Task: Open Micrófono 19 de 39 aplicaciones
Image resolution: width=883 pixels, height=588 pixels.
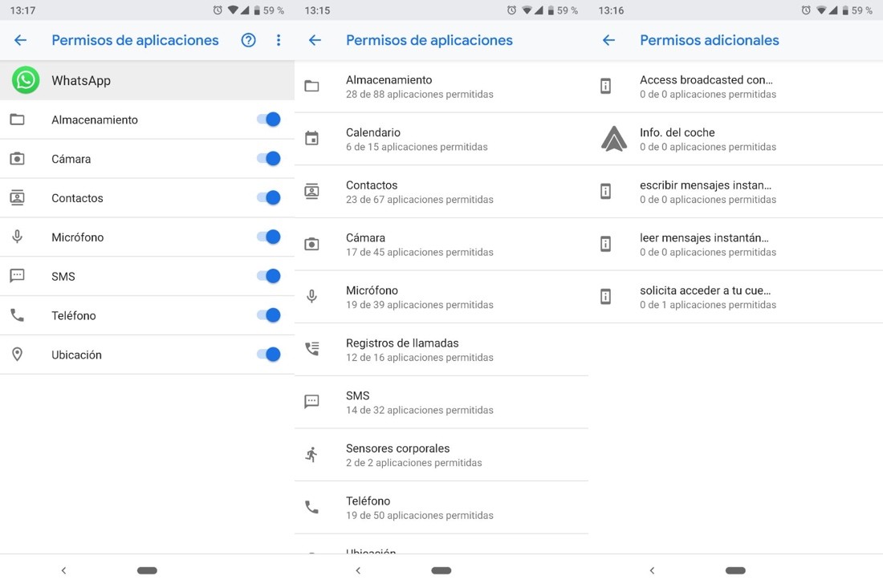Action: [441, 297]
